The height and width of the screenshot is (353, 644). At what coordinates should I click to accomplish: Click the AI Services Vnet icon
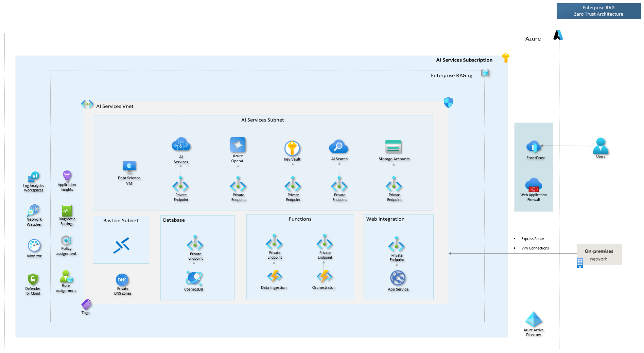87,104
